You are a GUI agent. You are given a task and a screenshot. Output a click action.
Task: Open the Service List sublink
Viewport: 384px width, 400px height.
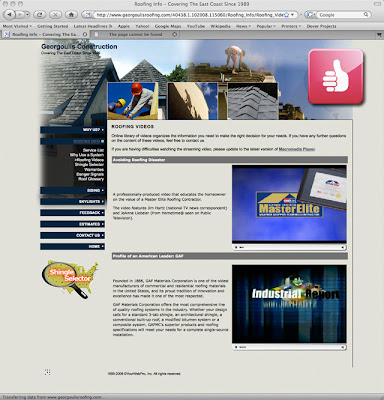coord(93,150)
